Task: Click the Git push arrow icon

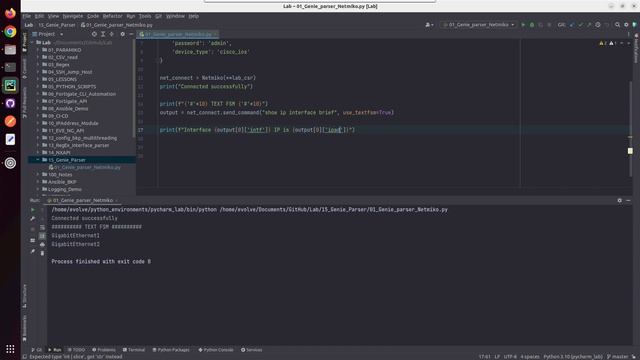Action: tap(589, 25)
